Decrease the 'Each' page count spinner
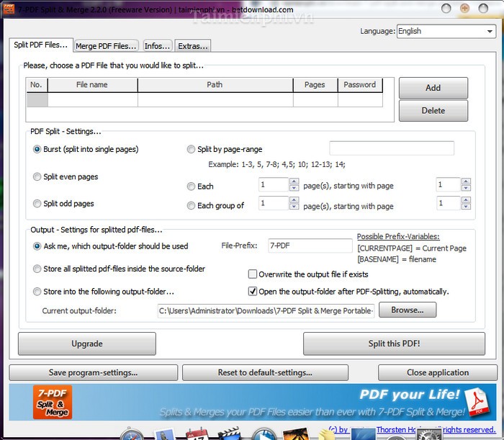504x440 pixels. 294,188
